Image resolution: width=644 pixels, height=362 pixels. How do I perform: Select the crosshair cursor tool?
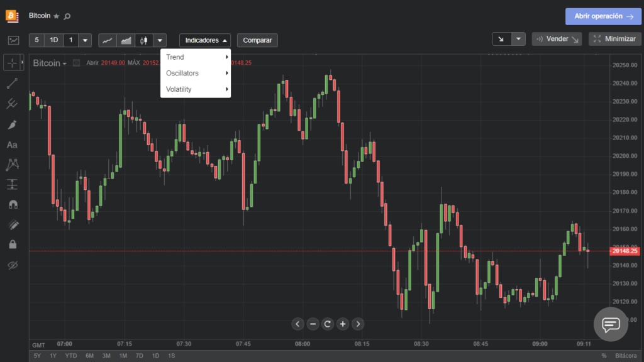point(12,63)
